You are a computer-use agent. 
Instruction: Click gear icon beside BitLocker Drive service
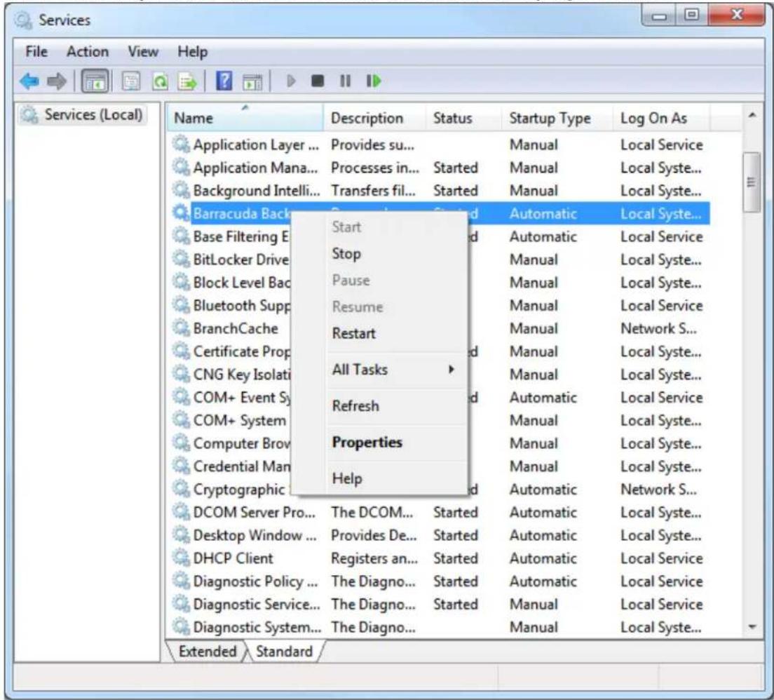point(181,259)
